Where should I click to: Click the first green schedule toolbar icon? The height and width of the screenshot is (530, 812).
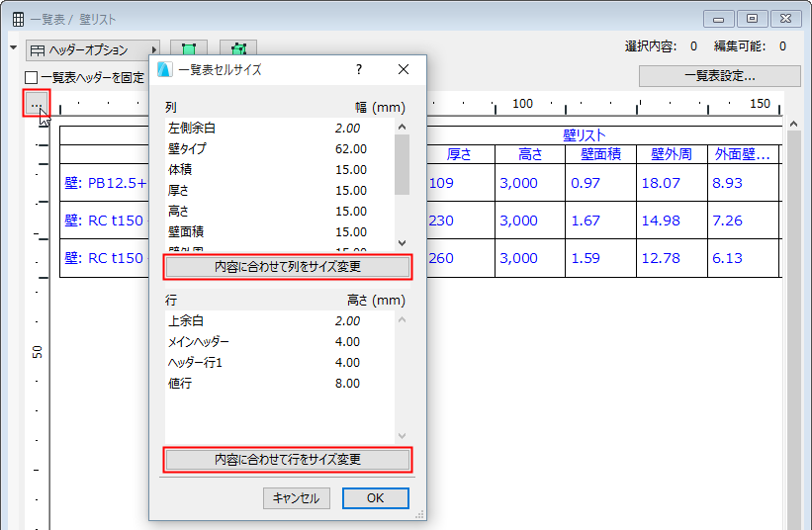[x=189, y=49]
